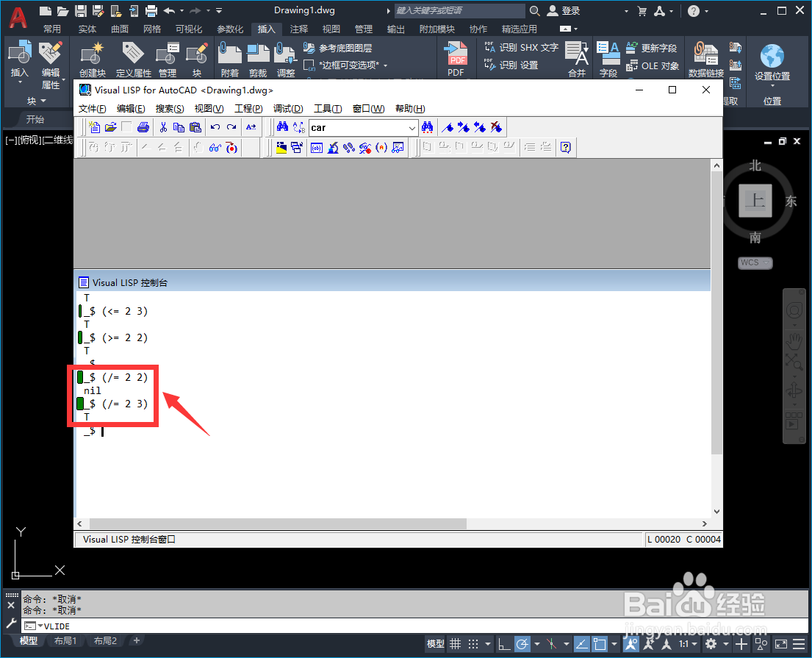Click the Find toolbar string binoculars right of car
Viewport: 812px width, 658px height.
pos(427,127)
